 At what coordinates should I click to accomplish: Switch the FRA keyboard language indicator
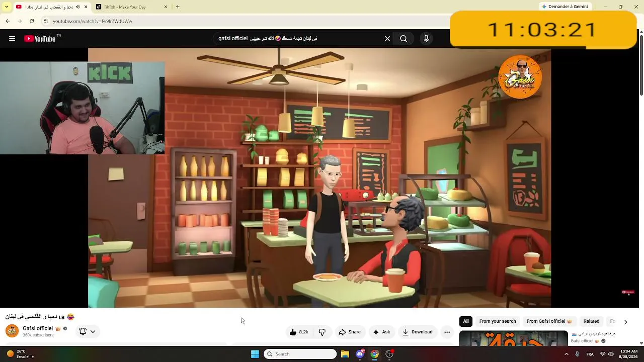(x=590, y=354)
